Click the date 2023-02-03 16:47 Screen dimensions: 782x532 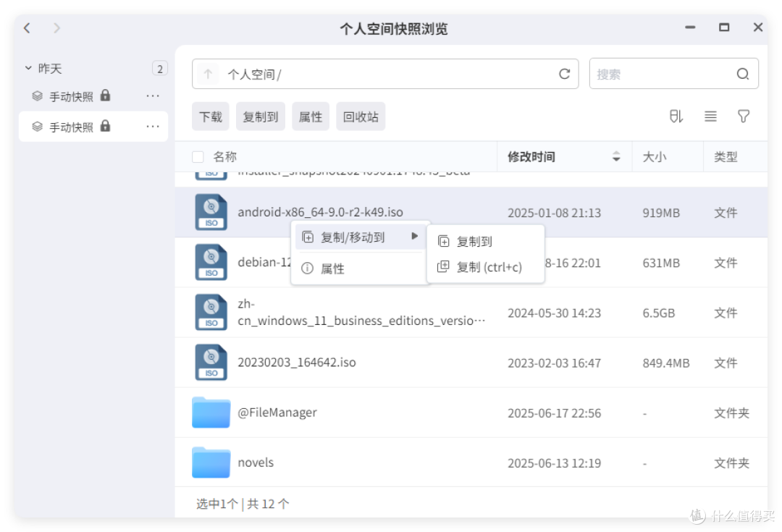tap(554, 363)
